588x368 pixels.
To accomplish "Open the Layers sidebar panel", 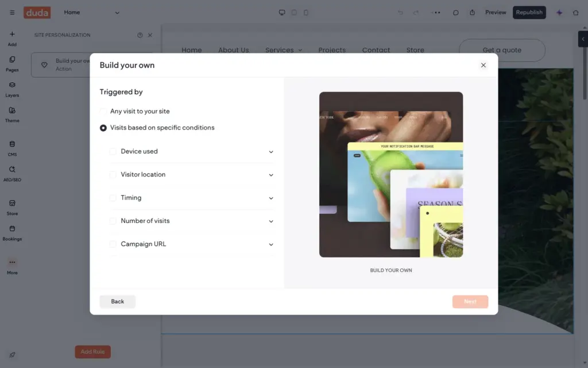I will pyautogui.click(x=12, y=90).
